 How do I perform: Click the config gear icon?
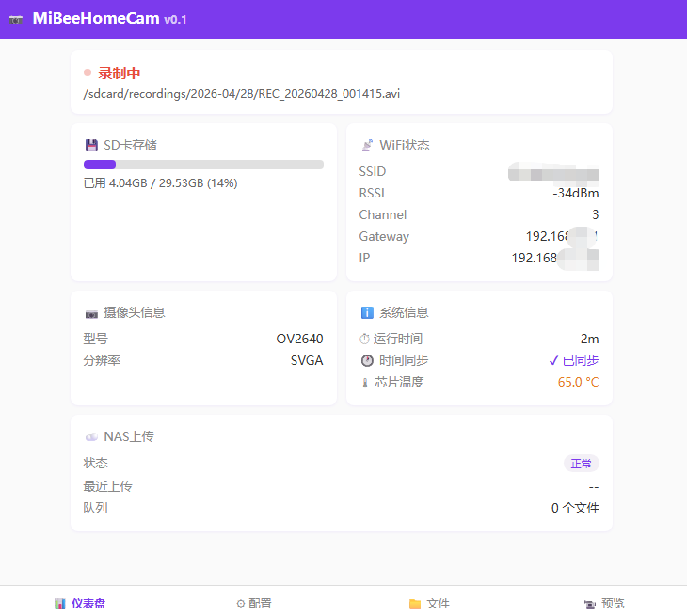(x=241, y=604)
